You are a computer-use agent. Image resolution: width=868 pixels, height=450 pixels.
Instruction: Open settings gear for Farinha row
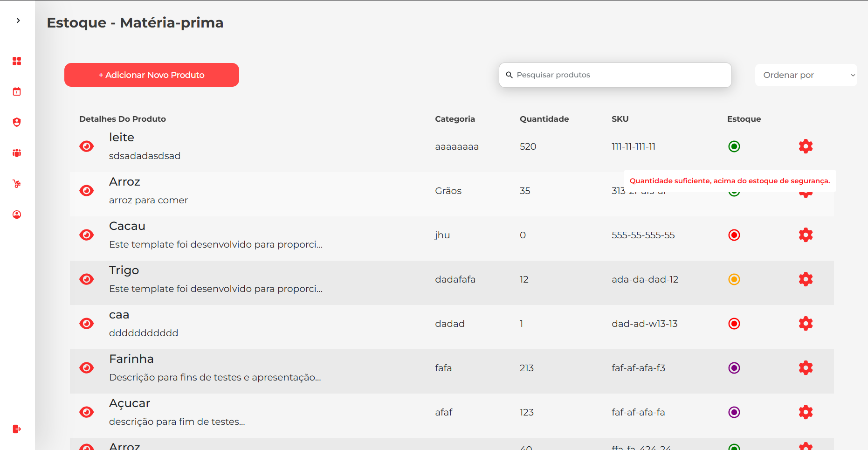coord(806,368)
